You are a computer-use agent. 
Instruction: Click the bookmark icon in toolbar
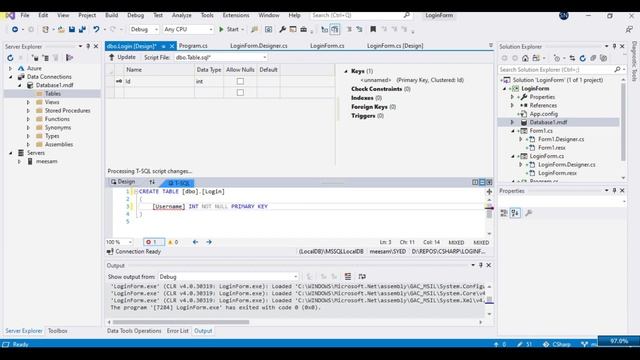click(373, 29)
